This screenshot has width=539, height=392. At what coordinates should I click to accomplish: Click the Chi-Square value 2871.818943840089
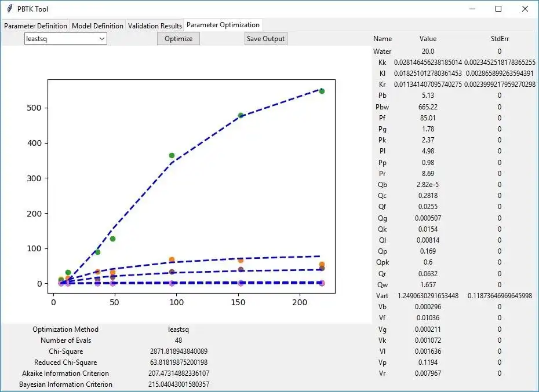click(x=179, y=351)
